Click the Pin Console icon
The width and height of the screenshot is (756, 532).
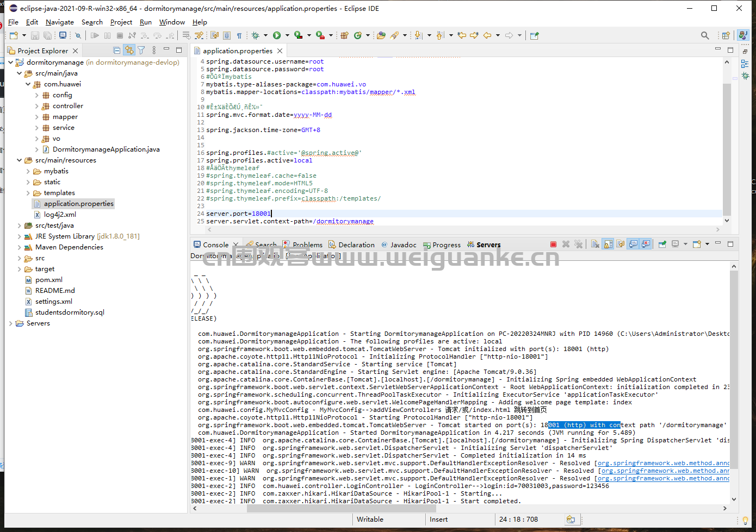[662, 244]
